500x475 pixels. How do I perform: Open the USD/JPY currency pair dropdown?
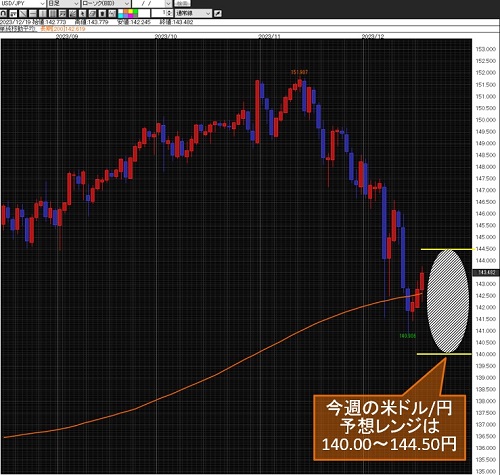point(23,3)
